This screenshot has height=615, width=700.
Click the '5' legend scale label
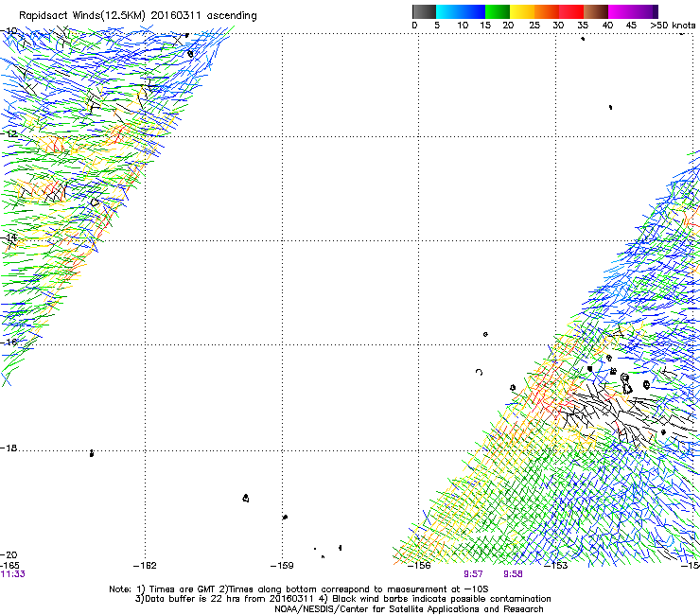[437, 26]
